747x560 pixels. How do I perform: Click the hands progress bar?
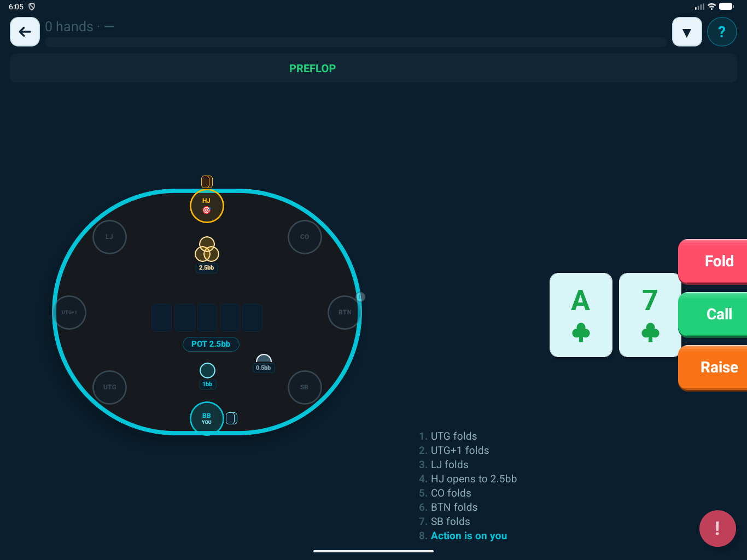[355, 42]
